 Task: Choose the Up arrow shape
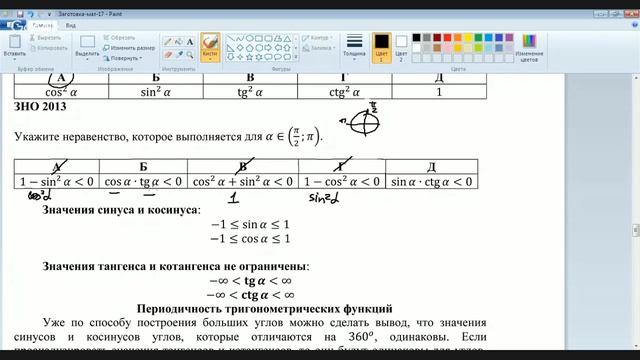(287, 48)
